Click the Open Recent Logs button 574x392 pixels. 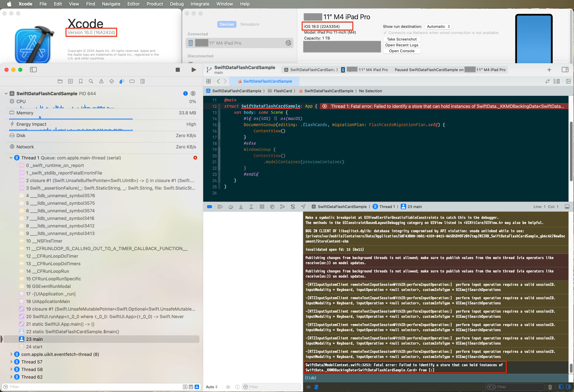(x=402, y=45)
